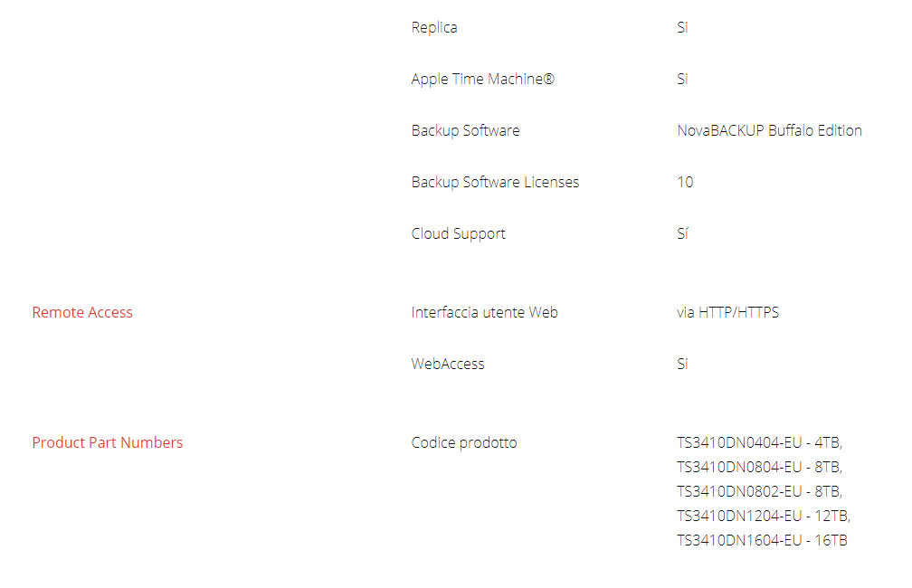Click the Apple Time Machine® label
This screenshot has height=588, width=912.
pyautogui.click(x=482, y=79)
